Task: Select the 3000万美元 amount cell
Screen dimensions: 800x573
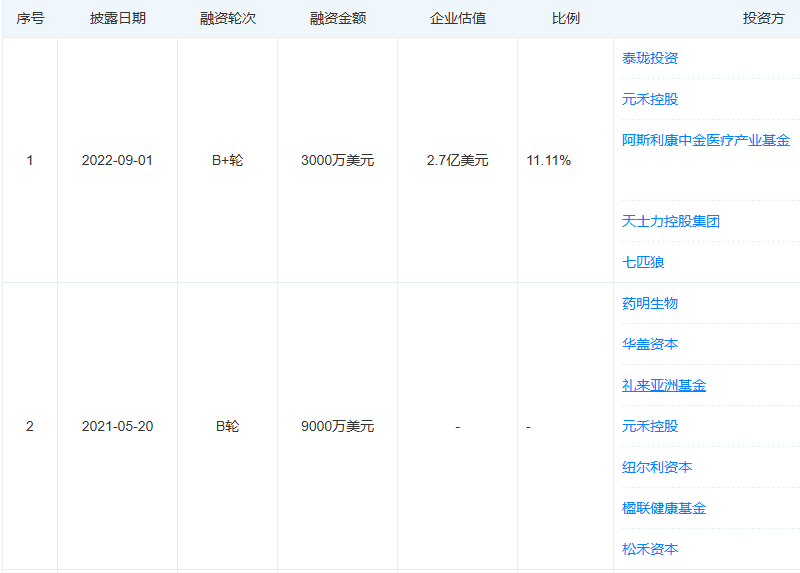Action: 337,160
